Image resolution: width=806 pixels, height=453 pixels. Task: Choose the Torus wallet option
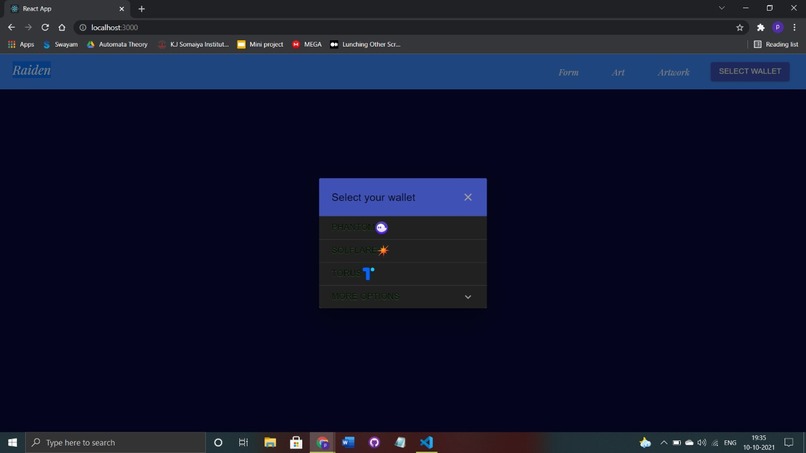402,274
